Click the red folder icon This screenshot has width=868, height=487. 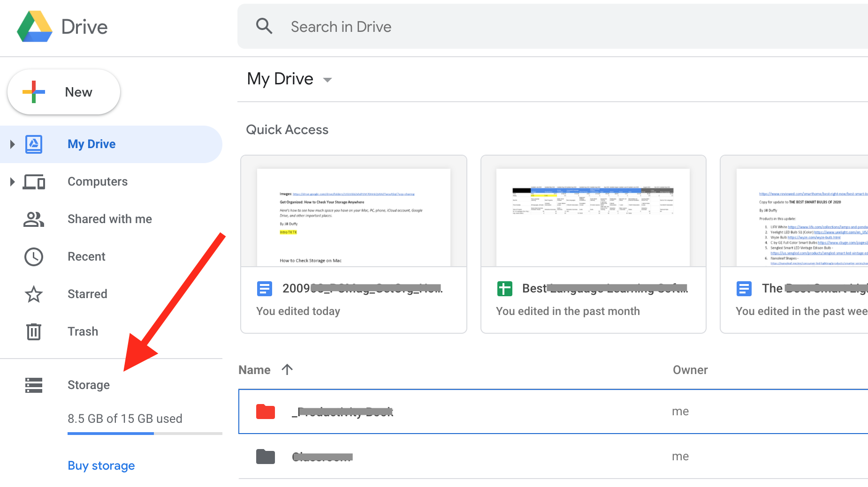(266, 412)
